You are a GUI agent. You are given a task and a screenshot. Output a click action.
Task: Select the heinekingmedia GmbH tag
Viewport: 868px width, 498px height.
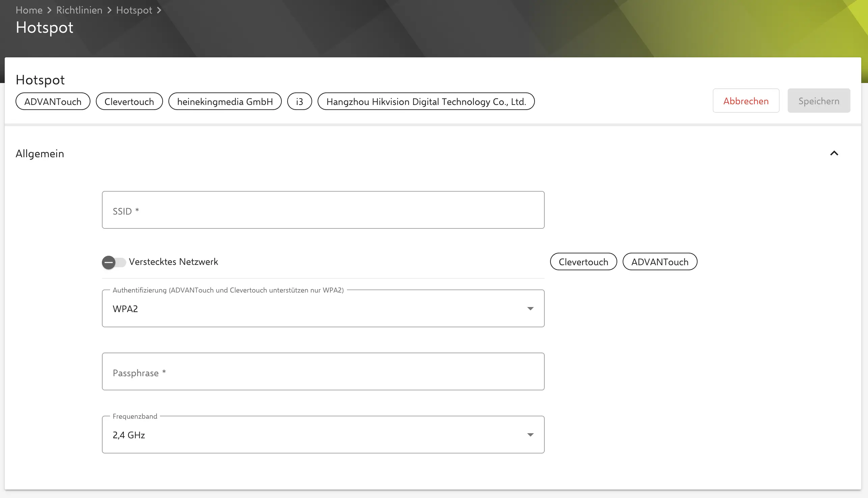pyautogui.click(x=225, y=102)
